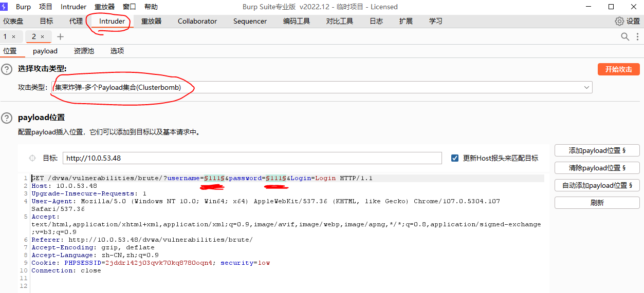The image size is (644, 293).
Task: Close Intruder tab 1
Action: [x=13, y=36]
